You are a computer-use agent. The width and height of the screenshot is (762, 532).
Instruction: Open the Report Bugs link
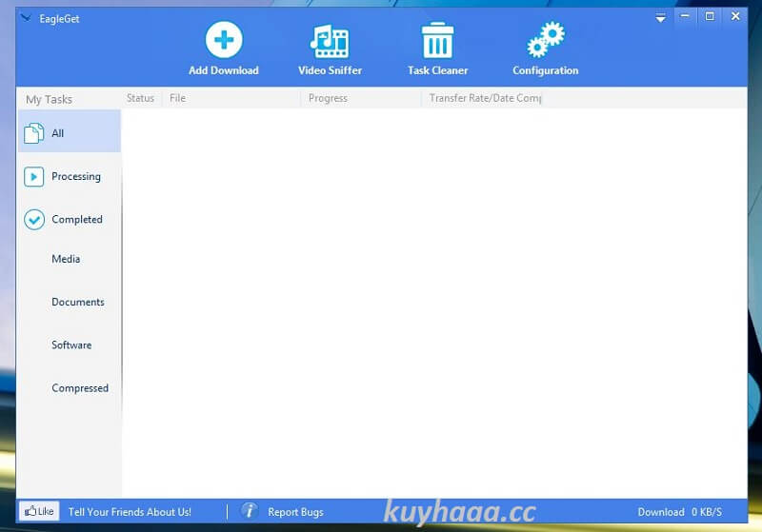[295, 512]
